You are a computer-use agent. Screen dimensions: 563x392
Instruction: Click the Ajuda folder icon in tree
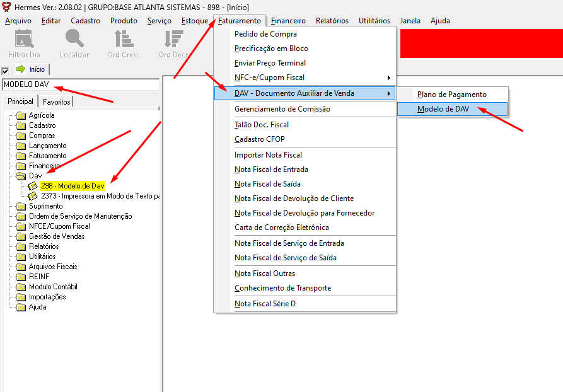pyautogui.click(x=21, y=307)
